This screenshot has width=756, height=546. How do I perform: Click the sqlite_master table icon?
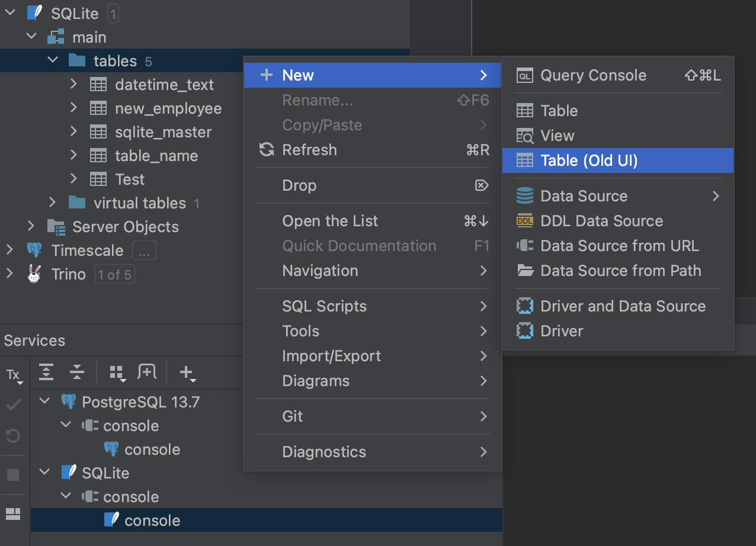click(x=98, y=132)
